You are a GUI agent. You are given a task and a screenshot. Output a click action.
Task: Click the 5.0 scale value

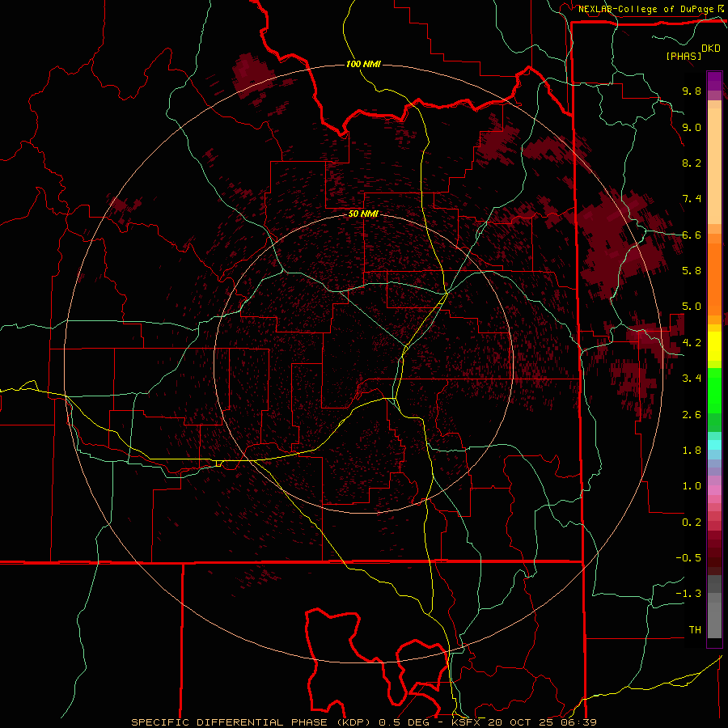pos(692,307)
